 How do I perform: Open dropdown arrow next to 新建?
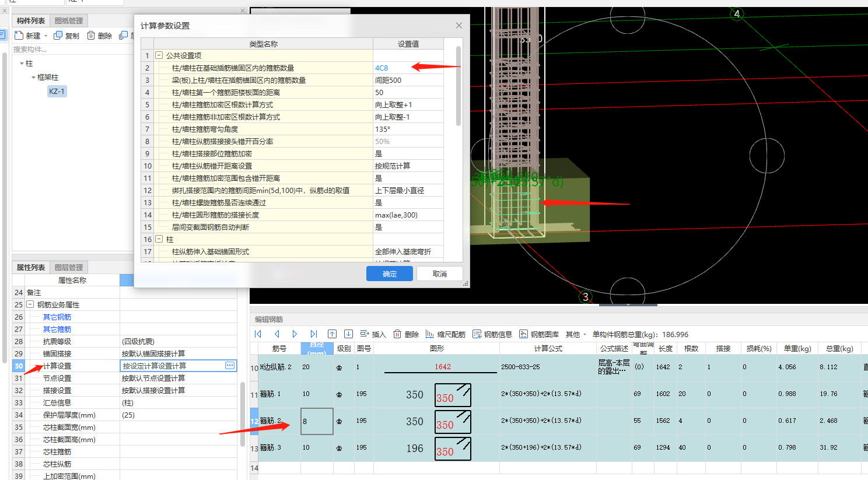click(45, 36)
